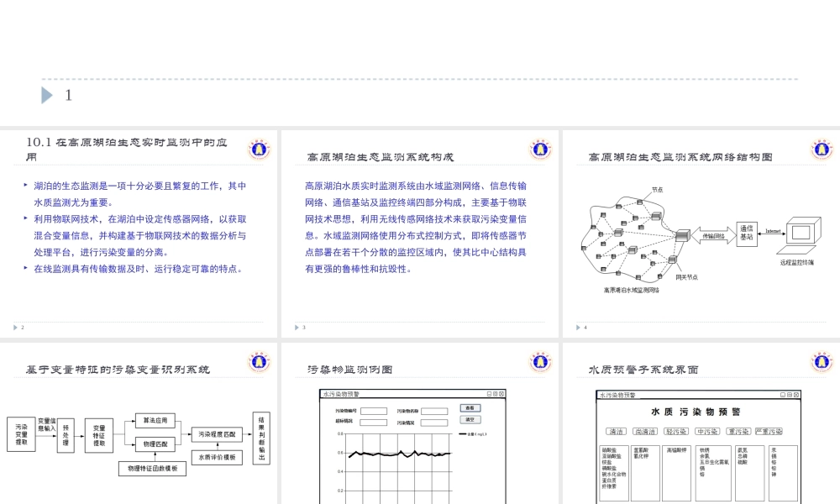840x504 pixels.
Task: Click the 查看 button in 水污染物预警 window
Action: [x=470, y=407]
